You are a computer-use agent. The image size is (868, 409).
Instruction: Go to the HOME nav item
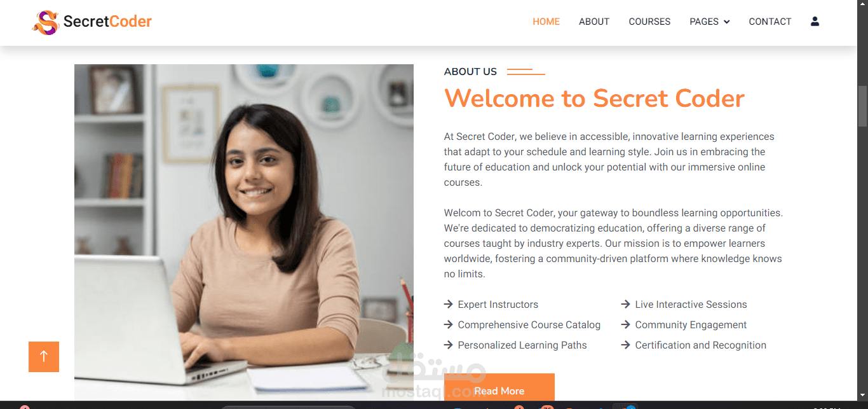546,22
